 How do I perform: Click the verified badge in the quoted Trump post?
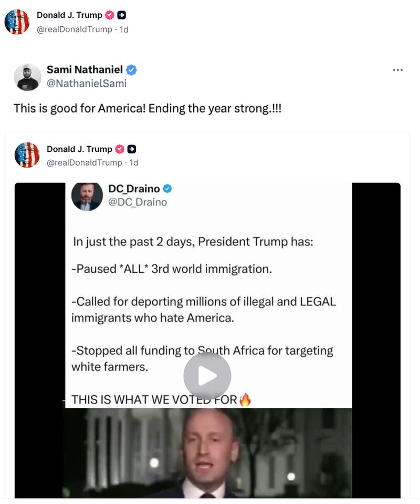[x=119, y=149]
